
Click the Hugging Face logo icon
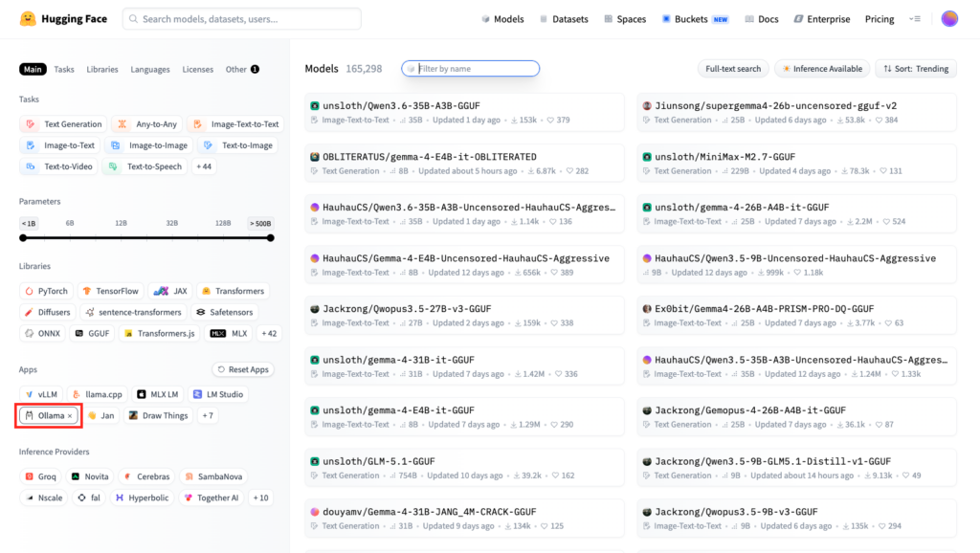(x=29, y=18)
